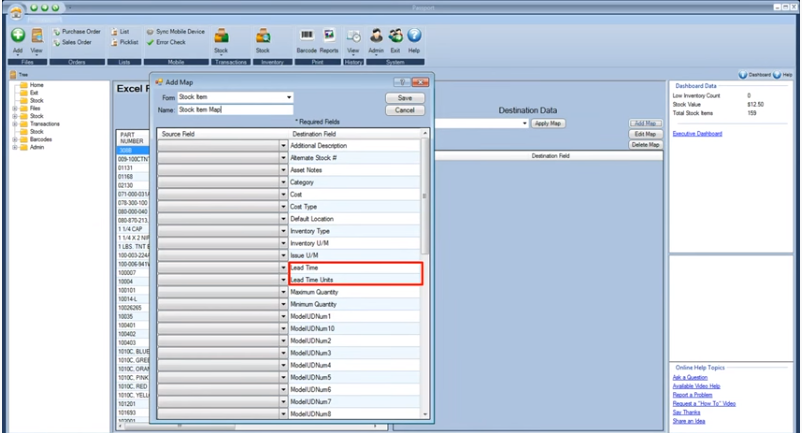Image resolution: width=802 pixels, height=433 pixels.
Task: Click the Exit icon in System group
Action: [395, 35]
